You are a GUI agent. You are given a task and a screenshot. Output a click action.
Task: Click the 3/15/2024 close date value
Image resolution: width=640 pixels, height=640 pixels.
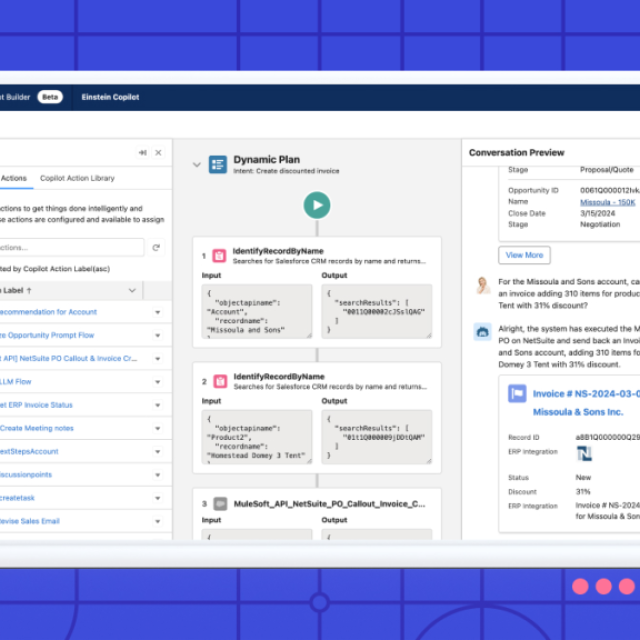coord(598,213)
